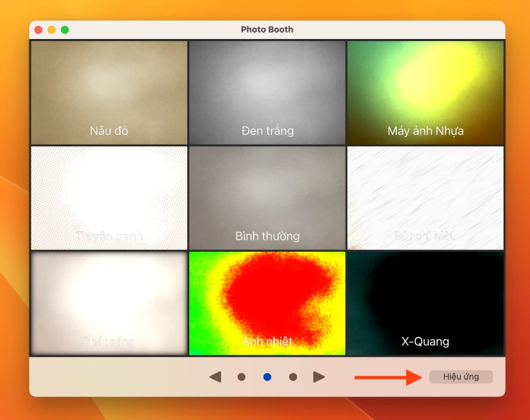Select the Phát sáng glow effect
The height and width of the screenshot is (420, 530).
coord(109,303)
